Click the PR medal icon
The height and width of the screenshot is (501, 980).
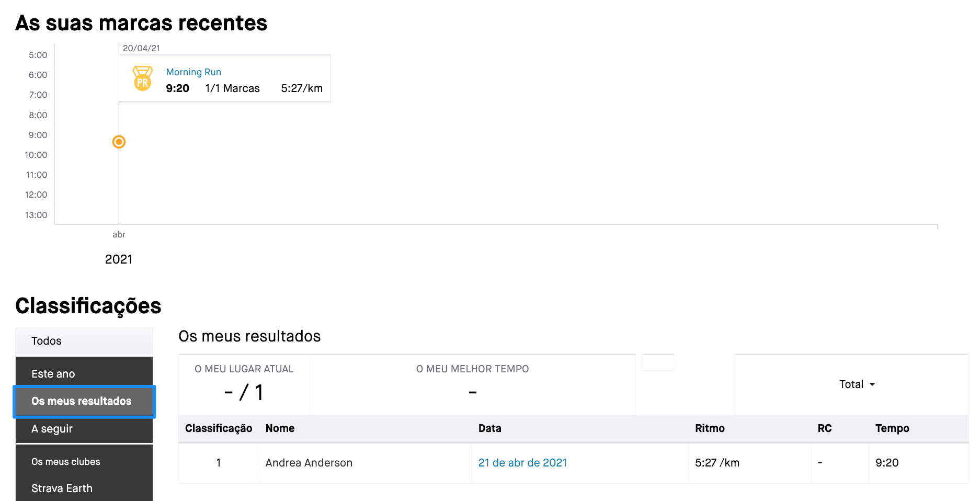[x=142, y=78]
